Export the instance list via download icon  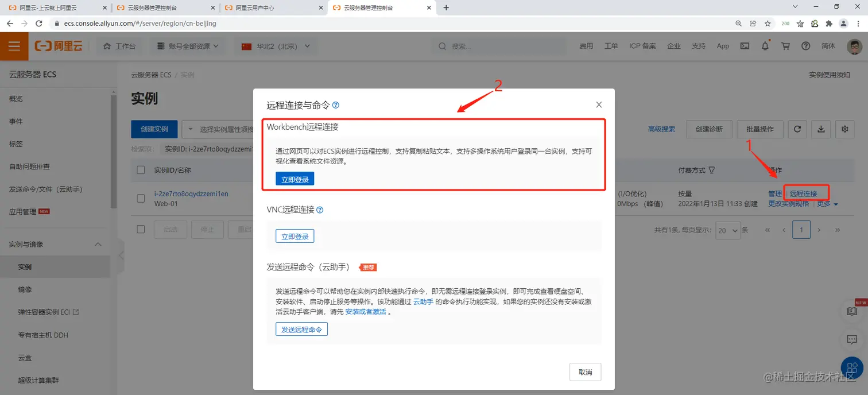coord(821,129)
